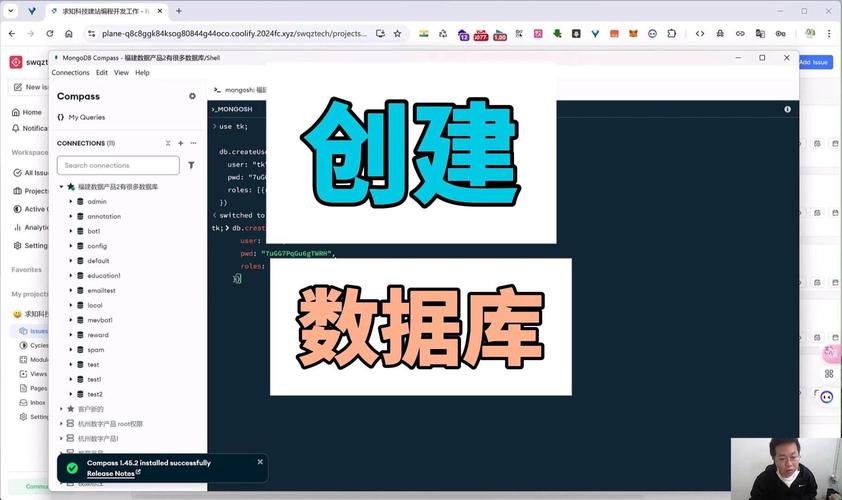Image resolution: width=842 pixels, height=500 pixels.
Task: Select the mevbot1 database row
Action: (128, 320)
